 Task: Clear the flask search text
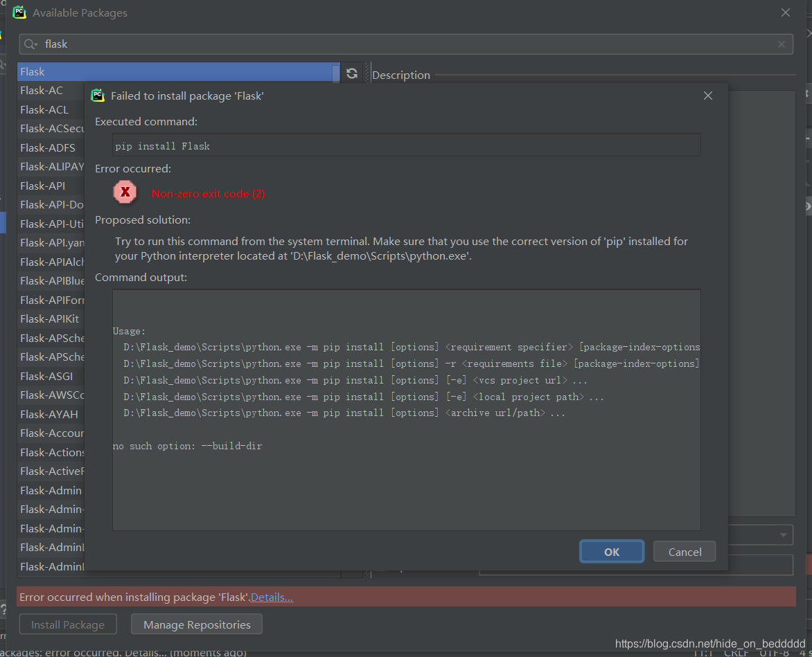pyautogui.click(x=782, y=44)
